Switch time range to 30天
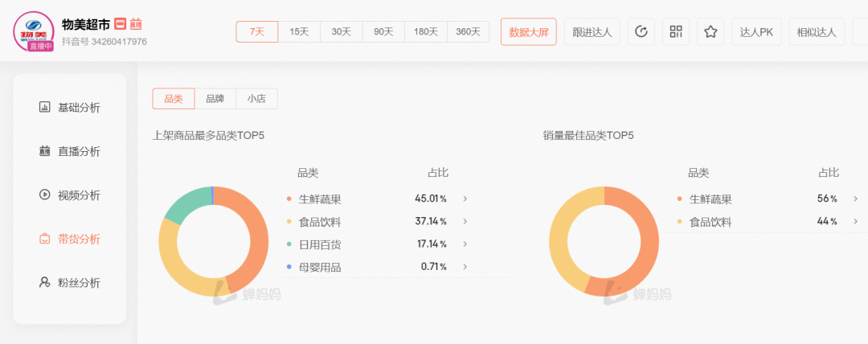The height and width of the screenshot is (344, 868). pyautogui.click(x=342, y=32)
